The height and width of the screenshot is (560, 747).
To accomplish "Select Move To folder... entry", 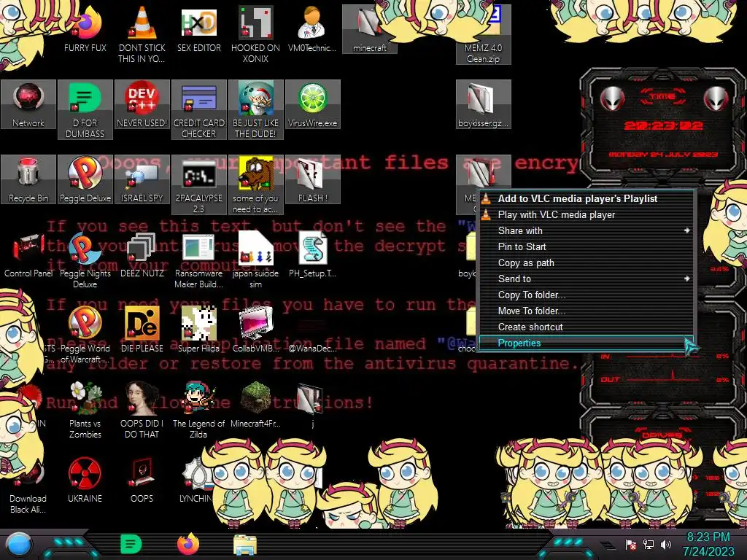I will [586, 311].
